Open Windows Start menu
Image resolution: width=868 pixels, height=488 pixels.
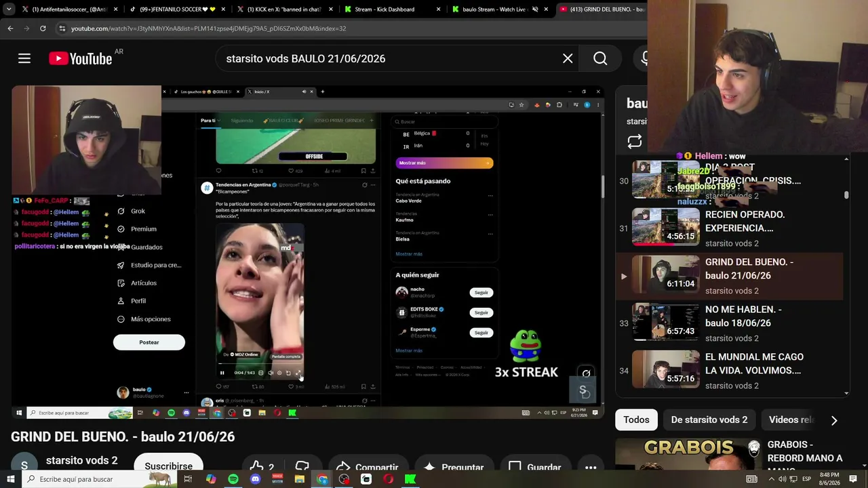pos(11,479)
